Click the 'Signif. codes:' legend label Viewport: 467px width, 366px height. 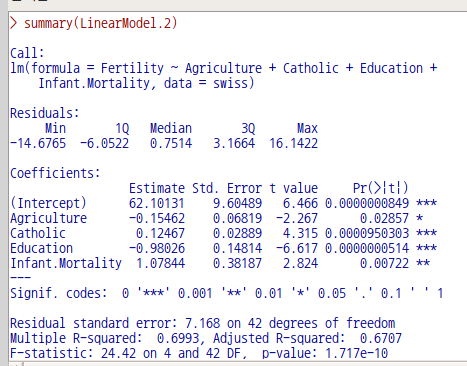point(59,293)
